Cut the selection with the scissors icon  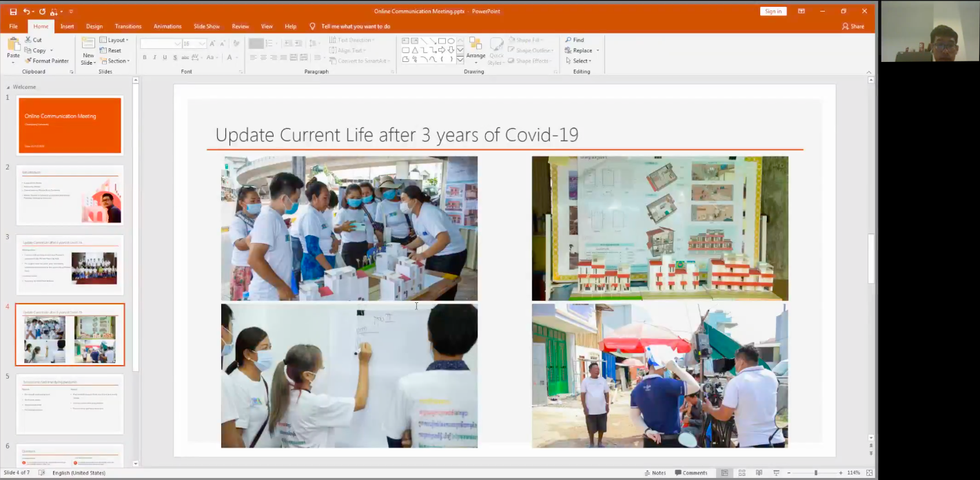tap(33, 40)
